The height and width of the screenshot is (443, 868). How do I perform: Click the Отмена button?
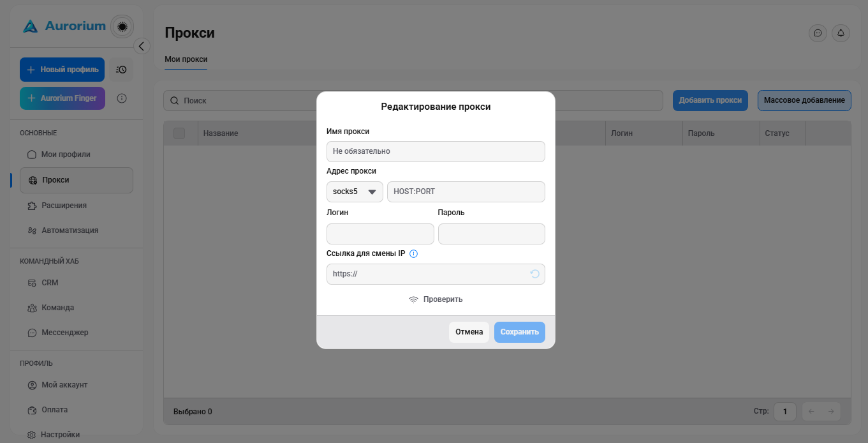click(469, 332)
